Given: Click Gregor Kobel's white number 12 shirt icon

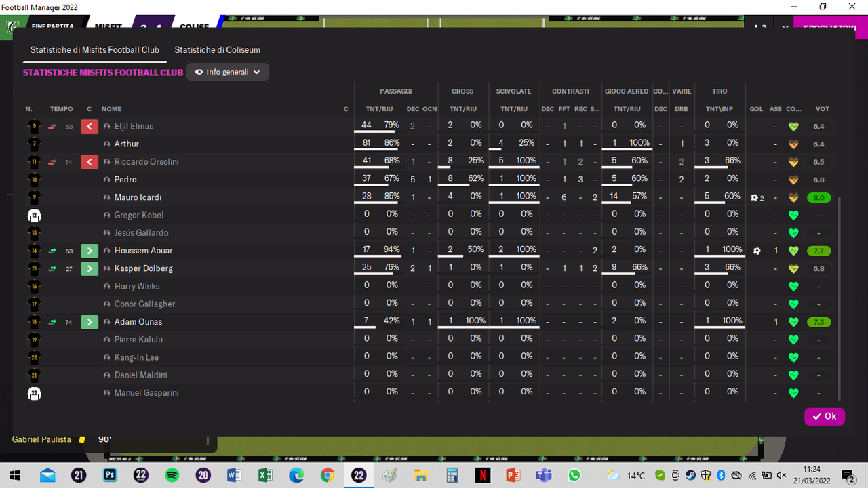Looking at the screenshot, I should coord(34,215).
